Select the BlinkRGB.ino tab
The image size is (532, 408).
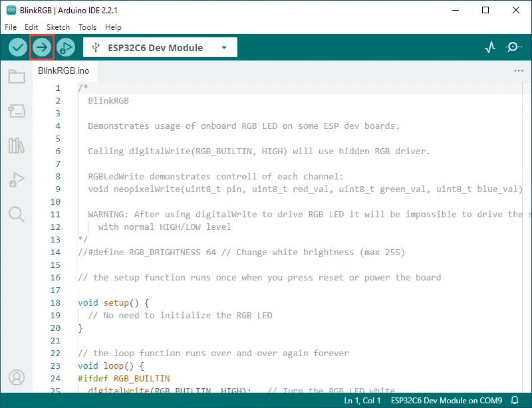click(64, 70)
